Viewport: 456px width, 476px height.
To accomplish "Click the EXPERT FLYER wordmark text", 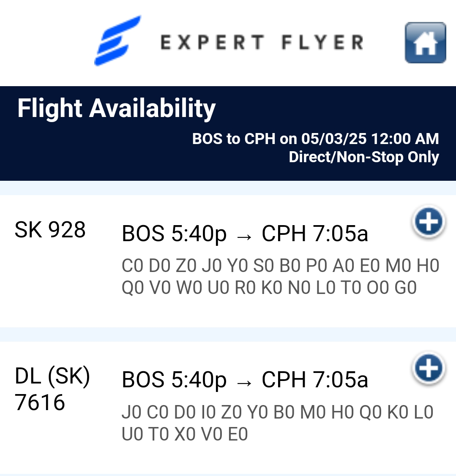I will coord(262,42).
